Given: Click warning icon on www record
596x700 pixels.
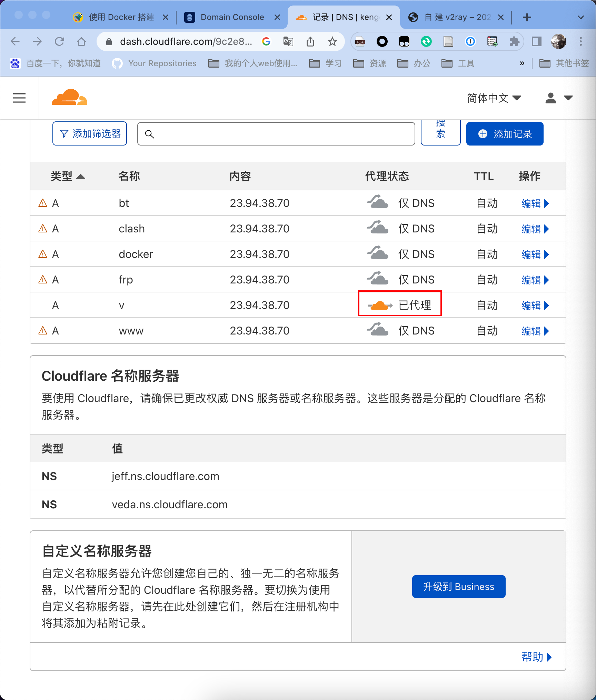Looking at the screenshot, I should [x=43, y=330].
